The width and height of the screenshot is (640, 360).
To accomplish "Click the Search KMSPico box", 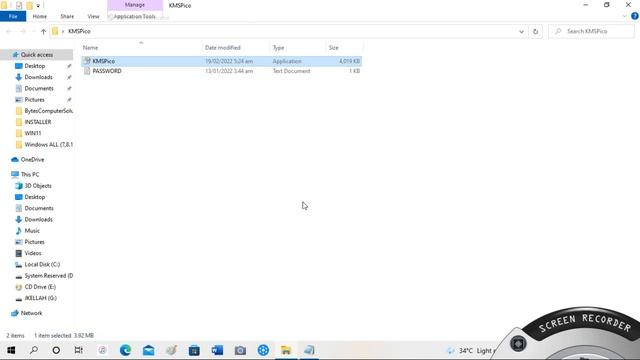I will 591,31.
